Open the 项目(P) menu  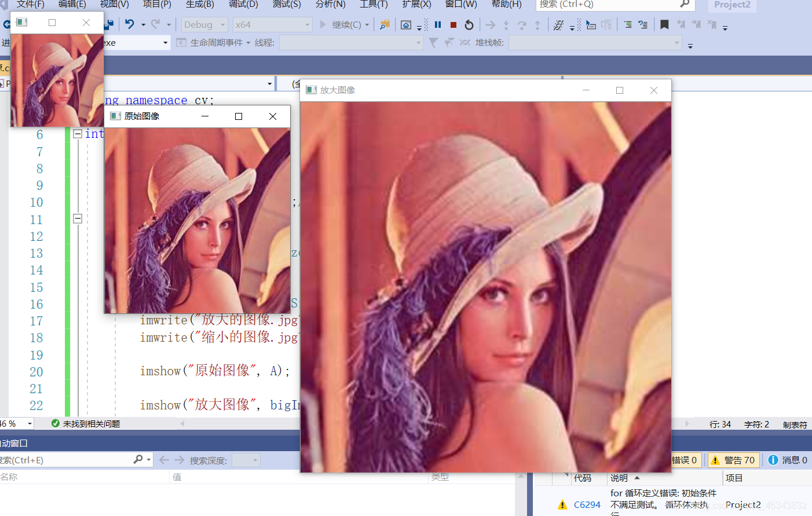click(157, 4)
